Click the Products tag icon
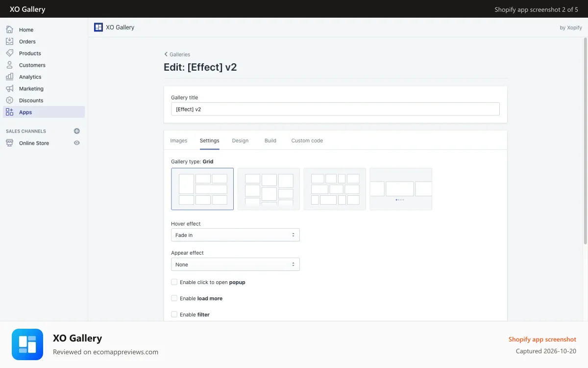This screenshot has width=588, height=368. pyautogui.click(x=9, y=53)
